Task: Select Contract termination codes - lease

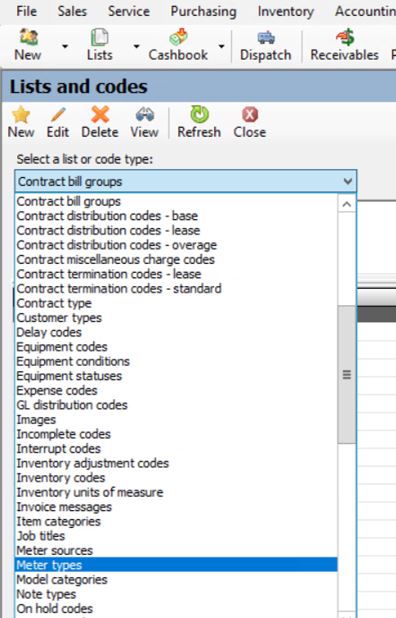Action: pos(176,274)
